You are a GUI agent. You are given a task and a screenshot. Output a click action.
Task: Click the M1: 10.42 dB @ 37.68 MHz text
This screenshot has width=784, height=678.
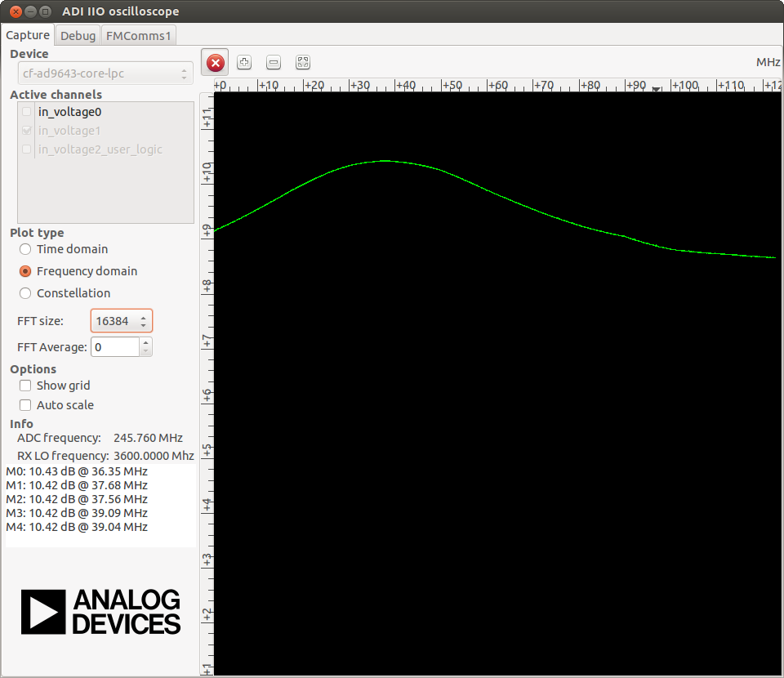[x=77, y=485]
